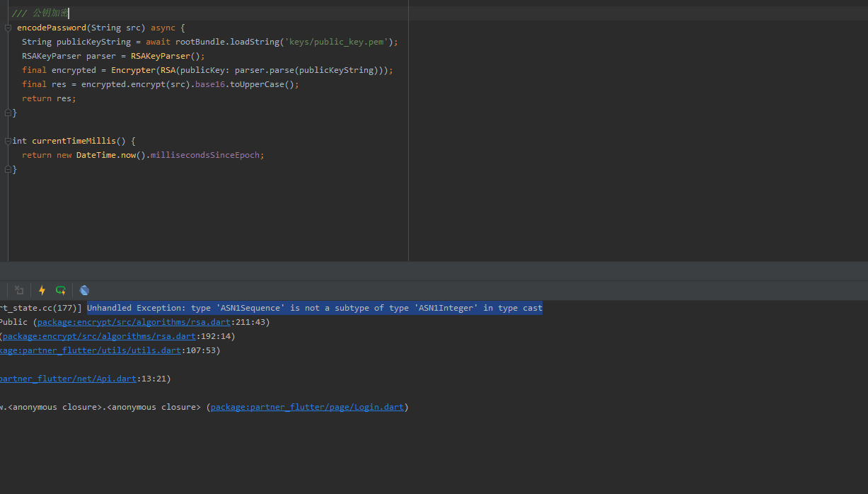Click 'currentTimeMillis' function name
868x494 pixels.
click(74, 141)
